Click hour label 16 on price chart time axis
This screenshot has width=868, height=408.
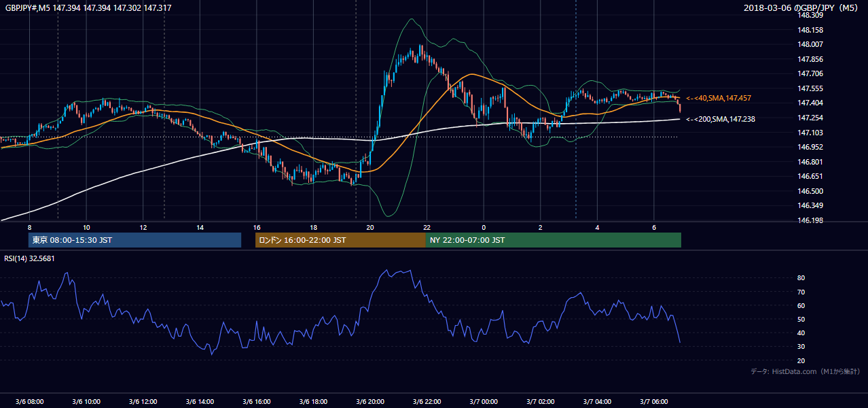pyautogui.click(x=257, y=227)
